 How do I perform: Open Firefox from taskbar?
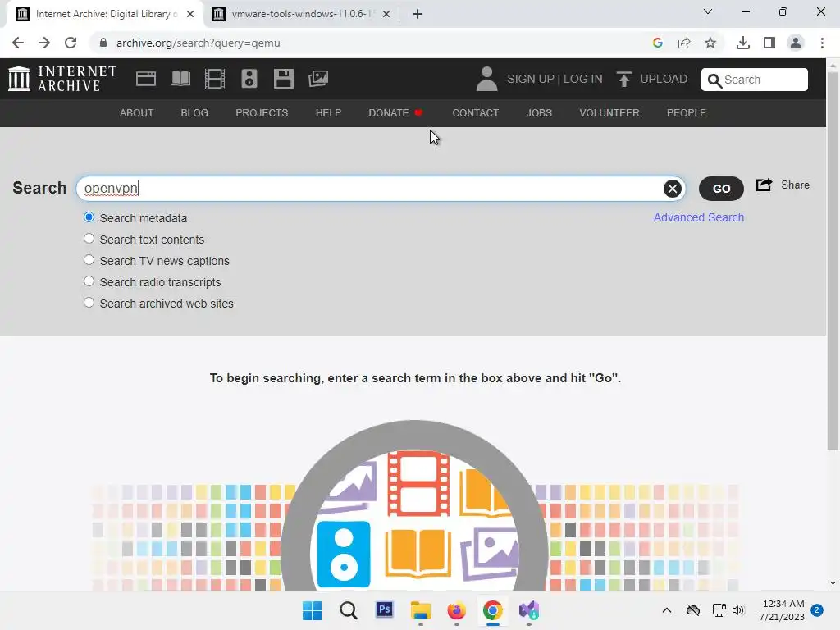[x=456, y=610]
